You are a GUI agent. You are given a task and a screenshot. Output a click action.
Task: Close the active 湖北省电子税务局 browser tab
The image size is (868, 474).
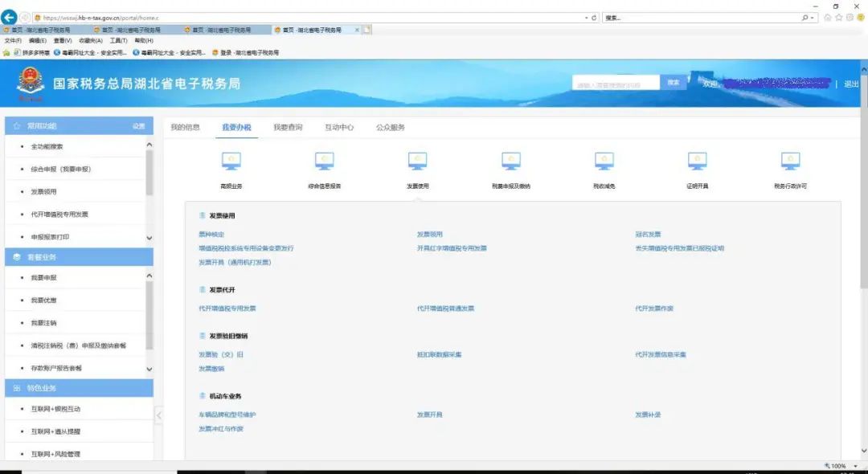click(357, 30)
